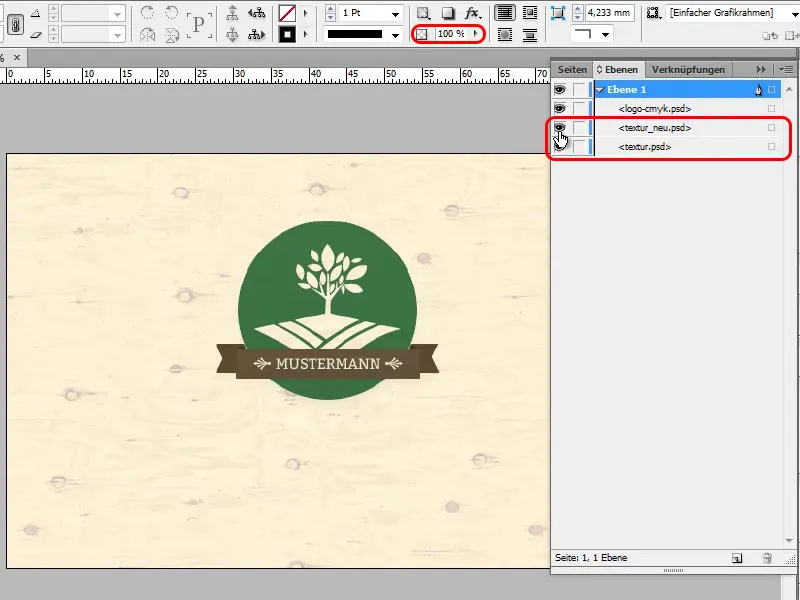Collapse the panel with double arrows

761,69
